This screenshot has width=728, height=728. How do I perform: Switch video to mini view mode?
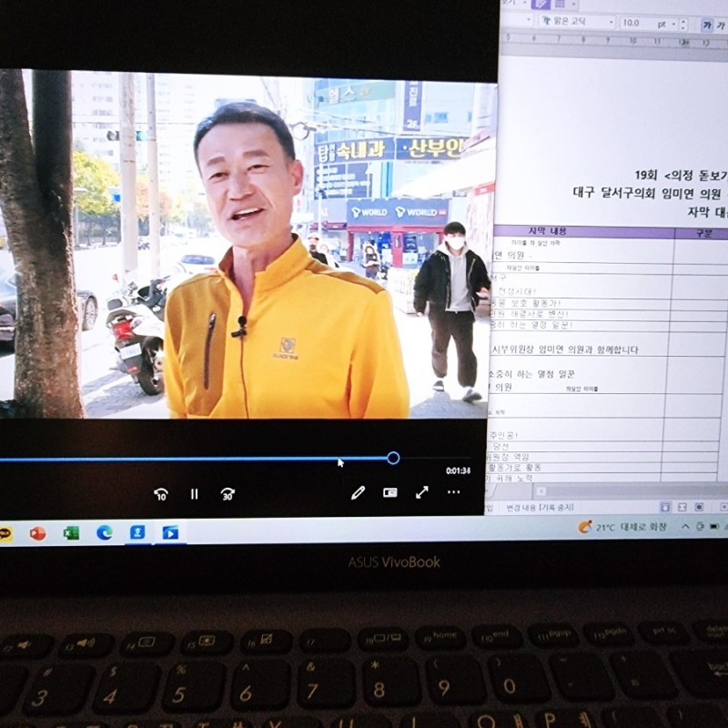390,492
